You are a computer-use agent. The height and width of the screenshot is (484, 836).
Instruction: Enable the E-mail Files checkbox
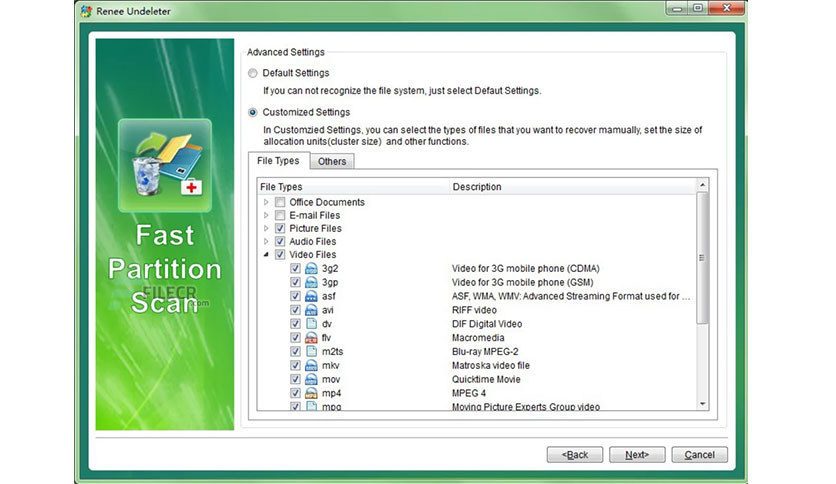click(x=280, y=215)
